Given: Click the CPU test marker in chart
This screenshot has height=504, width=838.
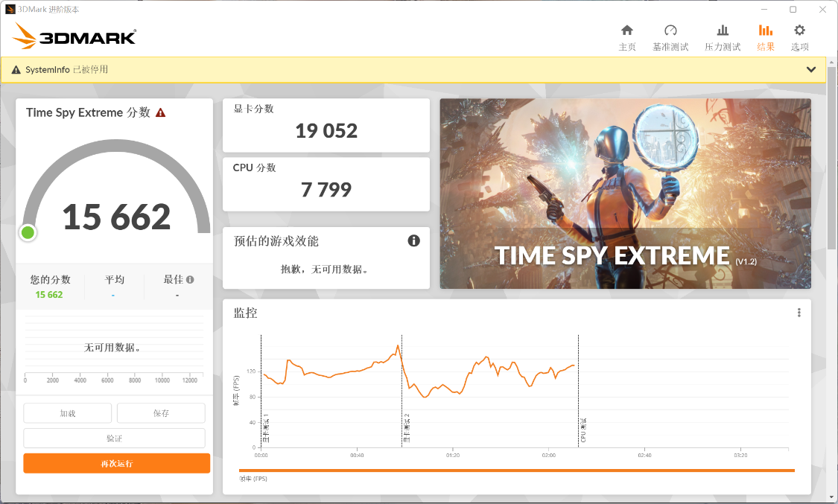Looking at the screenshot, I should 583,430.
